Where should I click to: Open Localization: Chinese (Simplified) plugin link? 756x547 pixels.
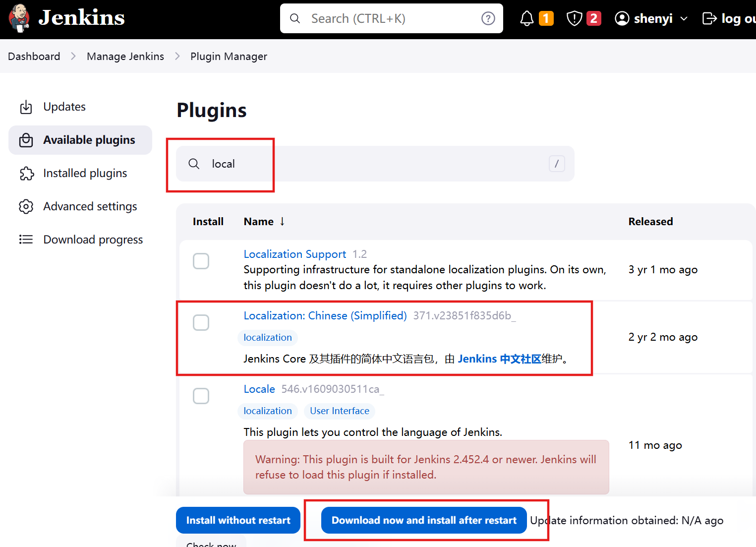point(325,315)
